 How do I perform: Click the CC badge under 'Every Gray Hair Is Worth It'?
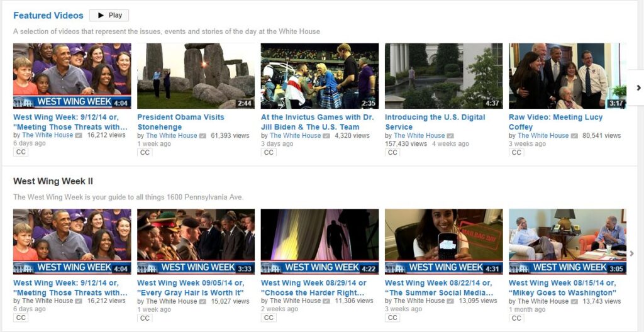click(145, 318)
